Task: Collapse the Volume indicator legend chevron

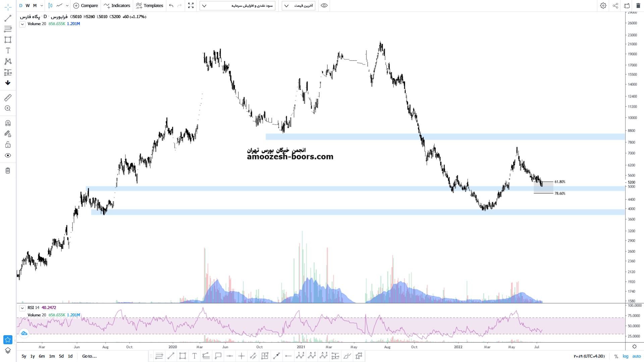Action: pyautogui.click(x=22, y=24)
